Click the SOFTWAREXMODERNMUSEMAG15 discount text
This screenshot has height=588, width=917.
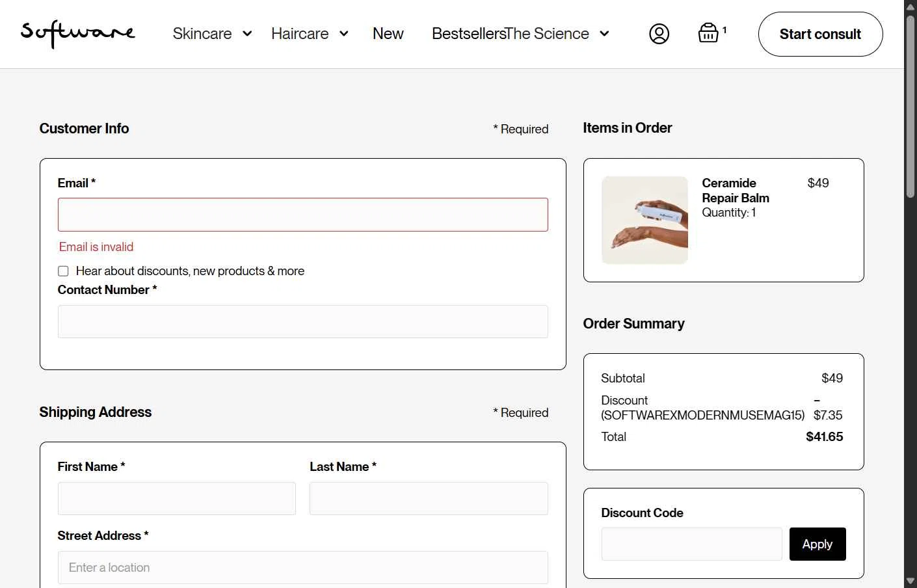coord(702,415)
